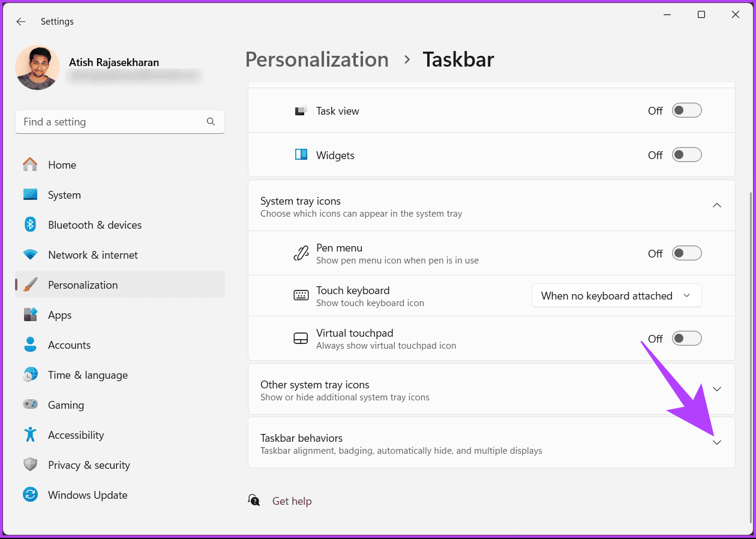The image size is (756, 539).
Task: Click the Network wifi icon
Action: click(x=30, y=254)
